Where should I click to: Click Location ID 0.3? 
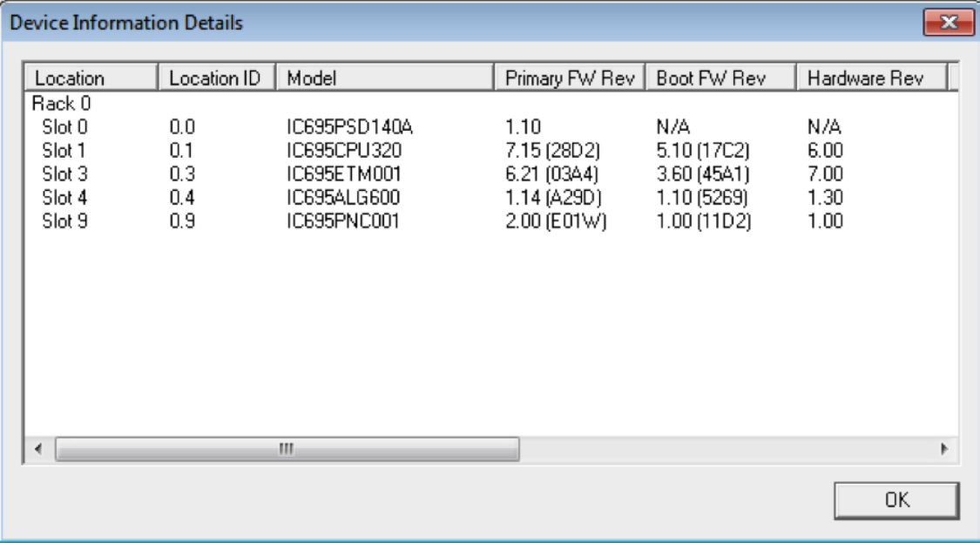[182, 174]
